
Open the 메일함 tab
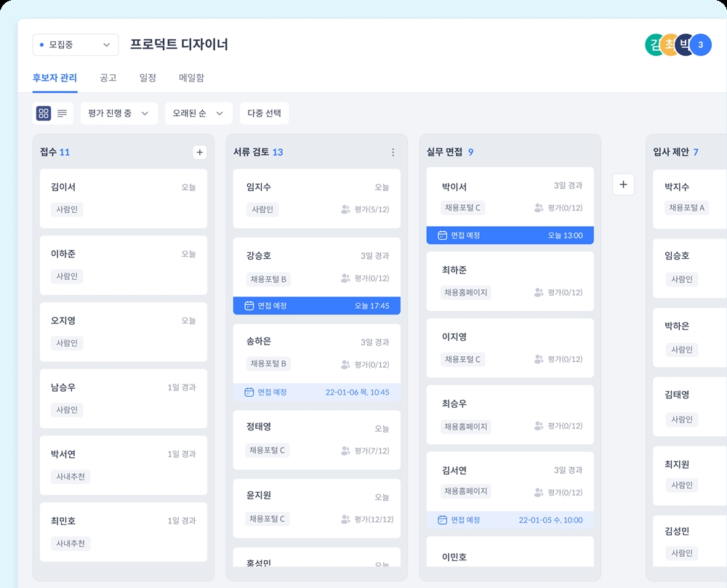[x=191, y=78]
